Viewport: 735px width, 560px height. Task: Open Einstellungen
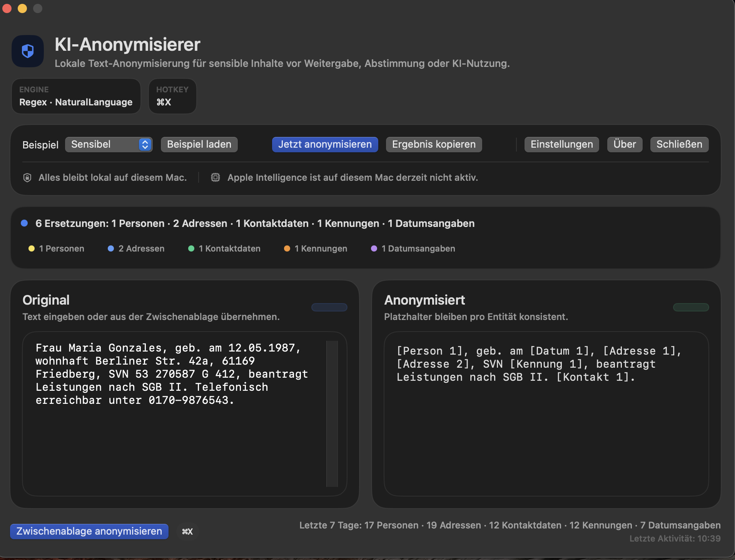[x=561, y=145]
